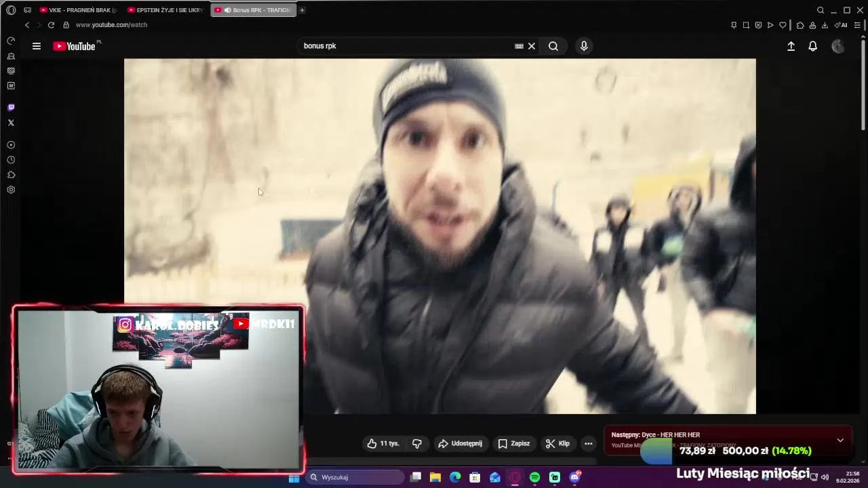The height and width of the screenshot is (488, 868).
Task: Open Spotify from the taskbar
Action: pos(535,478)
